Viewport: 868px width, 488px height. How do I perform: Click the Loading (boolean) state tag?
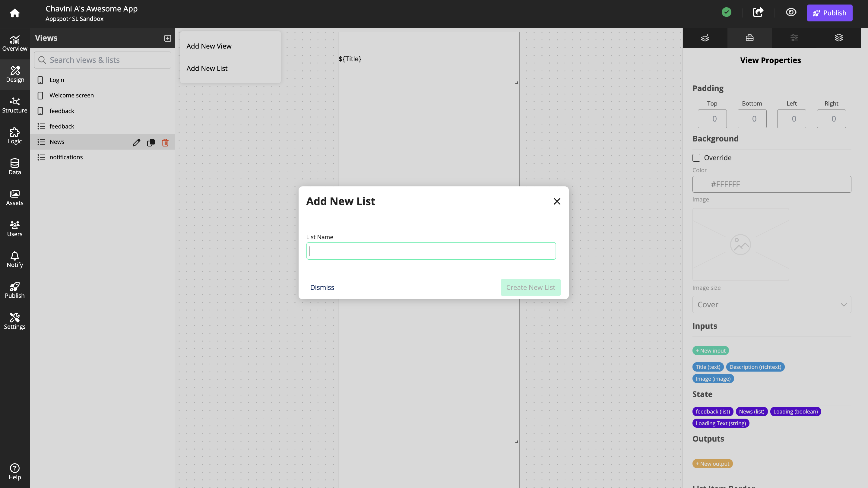click(x=796, y=411)
